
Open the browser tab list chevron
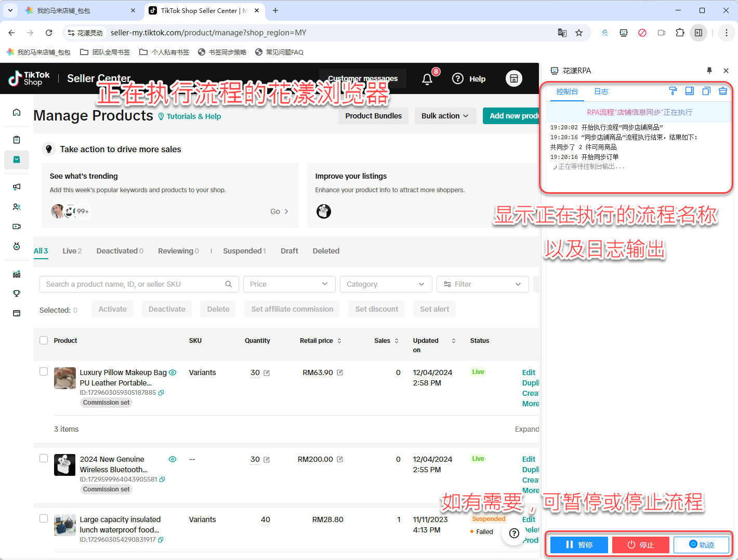pyautogui.click(x=10, y=10)
